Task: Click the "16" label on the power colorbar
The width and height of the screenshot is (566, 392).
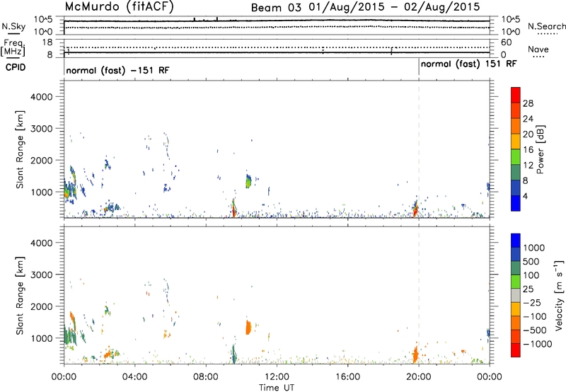Action: pyautogui.click(x=528, y=150)
